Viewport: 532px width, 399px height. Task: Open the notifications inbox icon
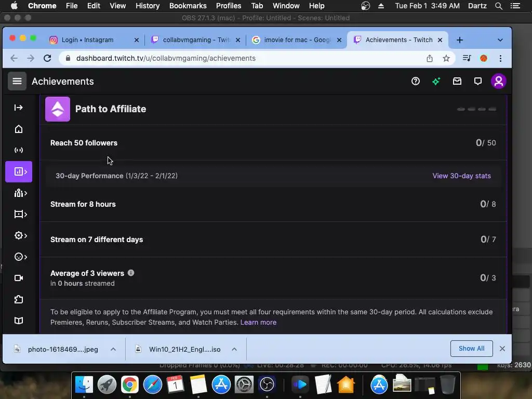pos(457,82)
